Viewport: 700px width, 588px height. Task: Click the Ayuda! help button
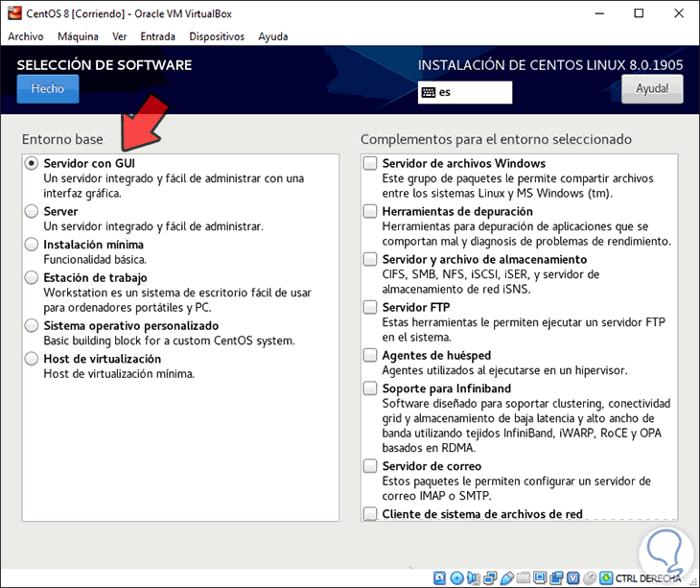652,89
